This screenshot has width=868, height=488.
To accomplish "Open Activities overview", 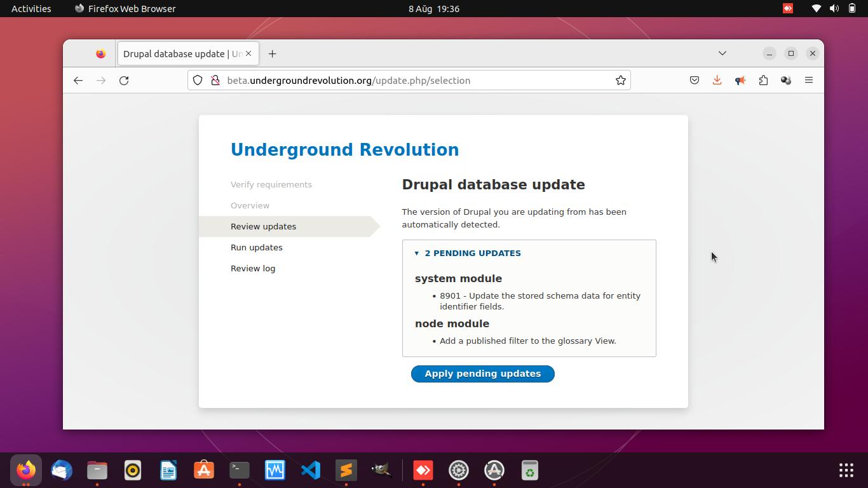I will [31, 9].
